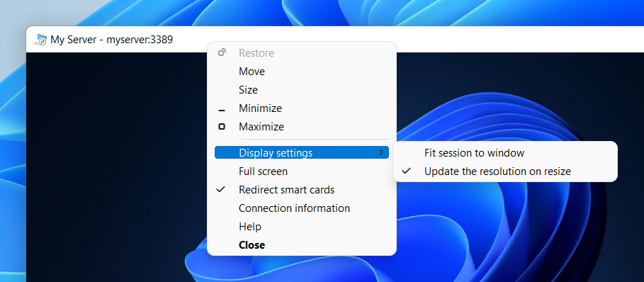Viewport: 644px width, 282px height.
Task: Open Help from the system menu
Action: 302,227
